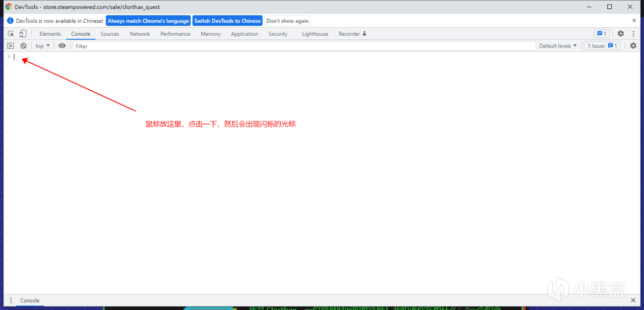The width and height of the screenshot is (644, 310).
Task: Open the Sources tab
Action: click(x=110, y=34)
